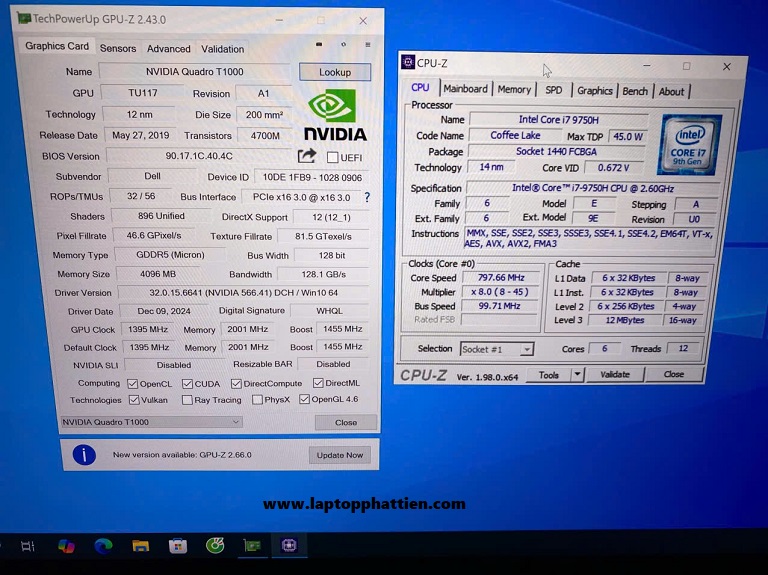Click the Bus Interface question mark
Image resolution: width=768 pixels, height=575 pixels.
pyautogui.click(x=367, y=197)
